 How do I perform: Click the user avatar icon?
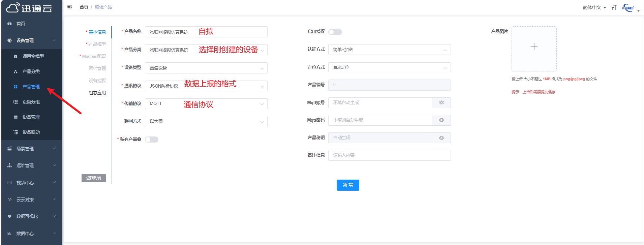[628, 8]
